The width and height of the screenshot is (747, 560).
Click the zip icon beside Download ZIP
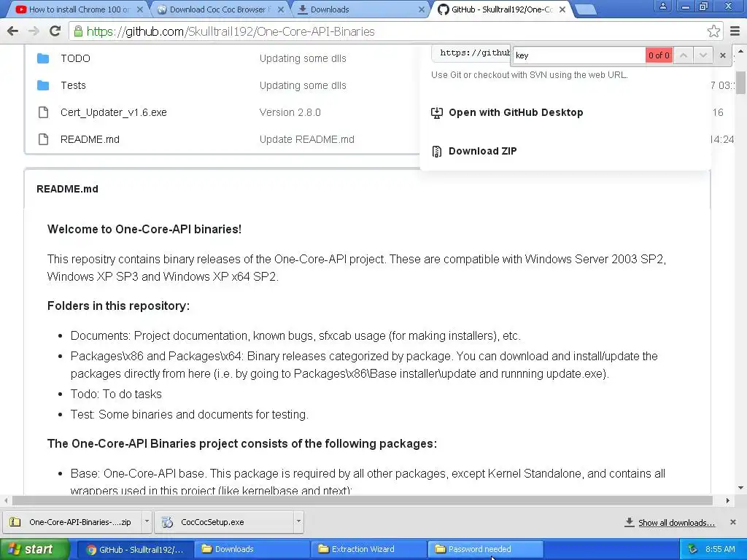pyautogui.click(x=436, y=152)
